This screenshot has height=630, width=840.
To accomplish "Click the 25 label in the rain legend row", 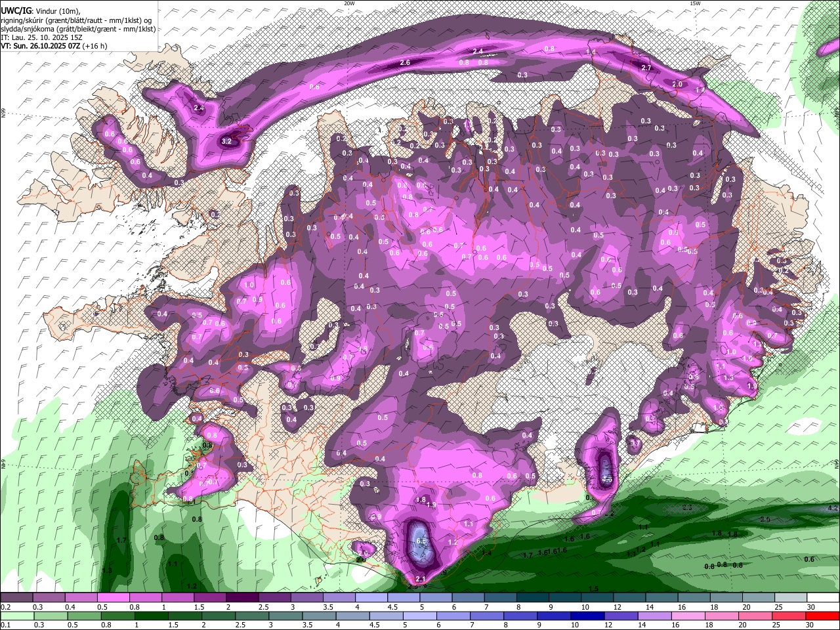I will (x=778, y=625).
